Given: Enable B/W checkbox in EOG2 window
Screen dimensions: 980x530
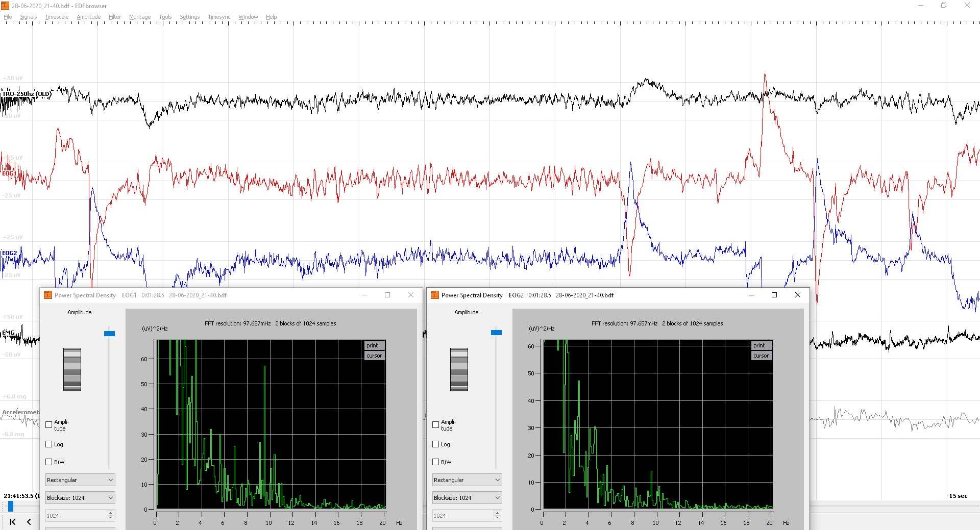Looking at the screenshot, I should point(436,462).
